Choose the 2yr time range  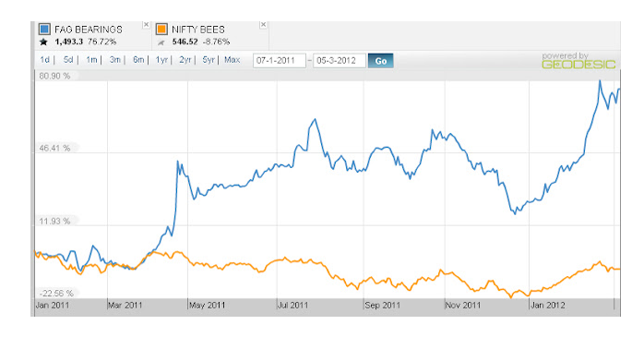(x=185, y=60)
